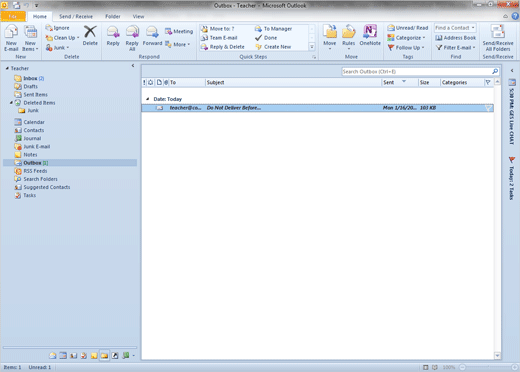The image size is (520, 372).
Task: Minimize the navigation pane arrow
Action: (133, 66)
